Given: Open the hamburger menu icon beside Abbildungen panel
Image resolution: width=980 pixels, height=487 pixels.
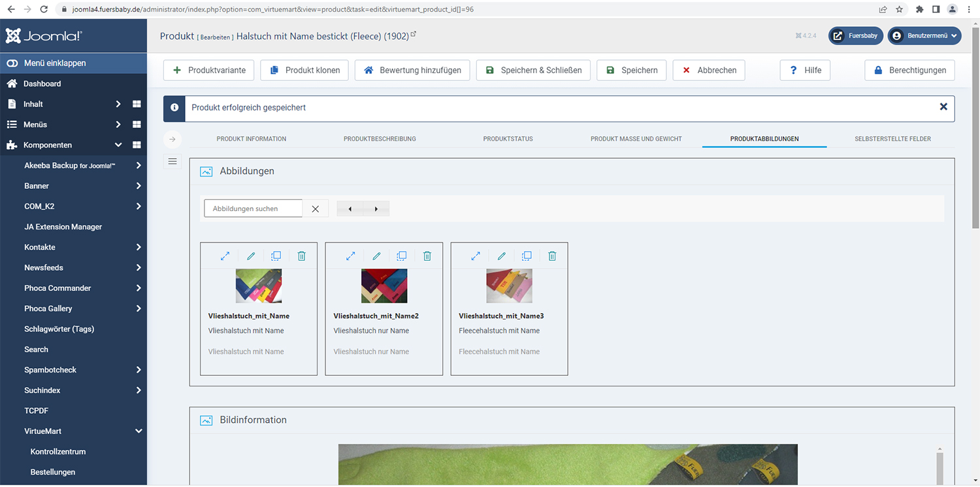Looking at the screenshot, I should pyautogui.click(x=172, y=161).
